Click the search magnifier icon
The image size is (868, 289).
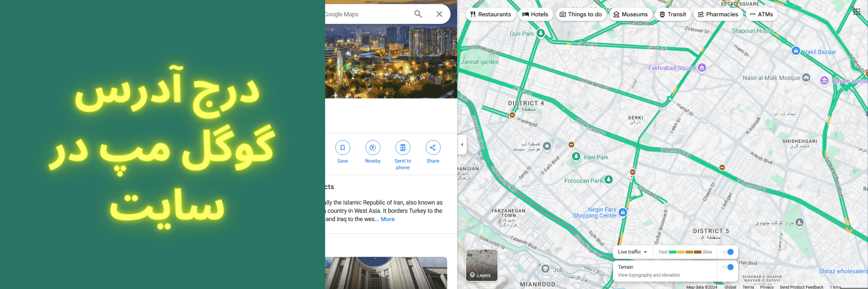tap(418, 14)
